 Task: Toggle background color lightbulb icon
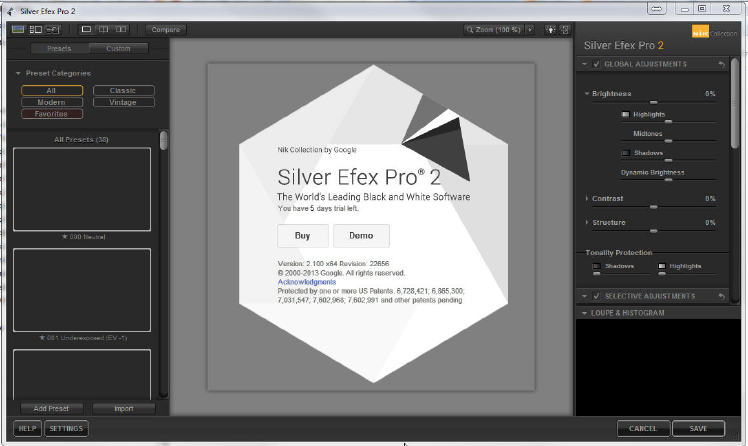[551, 30]
